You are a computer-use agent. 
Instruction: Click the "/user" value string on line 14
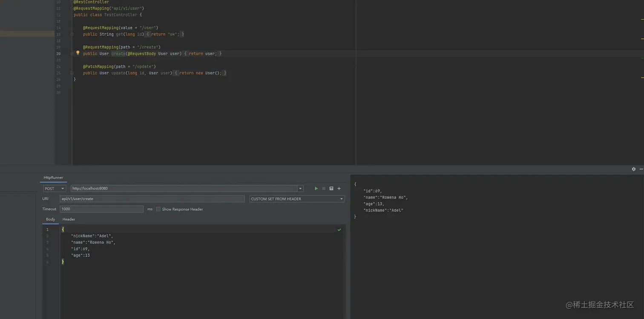tap(147, 28)
